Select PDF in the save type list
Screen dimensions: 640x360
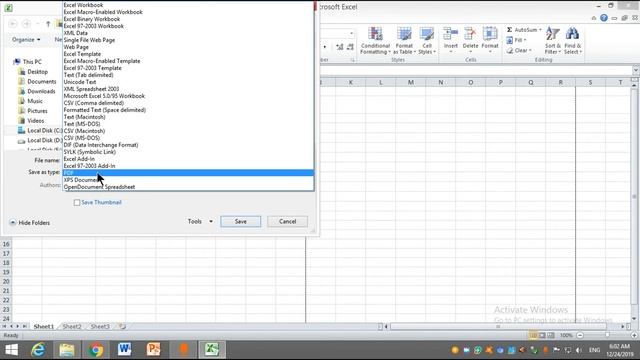[x=188, y=173]
